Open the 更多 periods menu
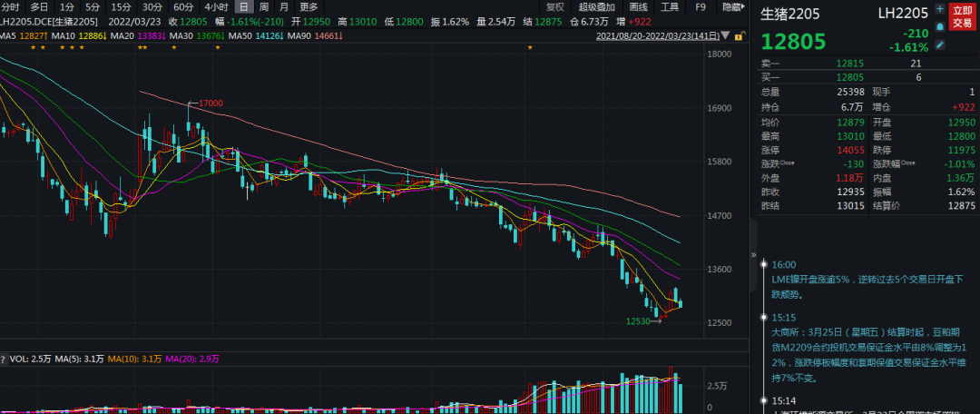The image size is (980, 414). pos(309,7)
